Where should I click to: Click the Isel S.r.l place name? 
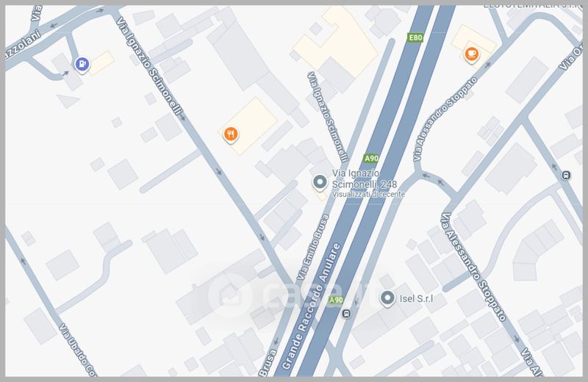(416, 299)
